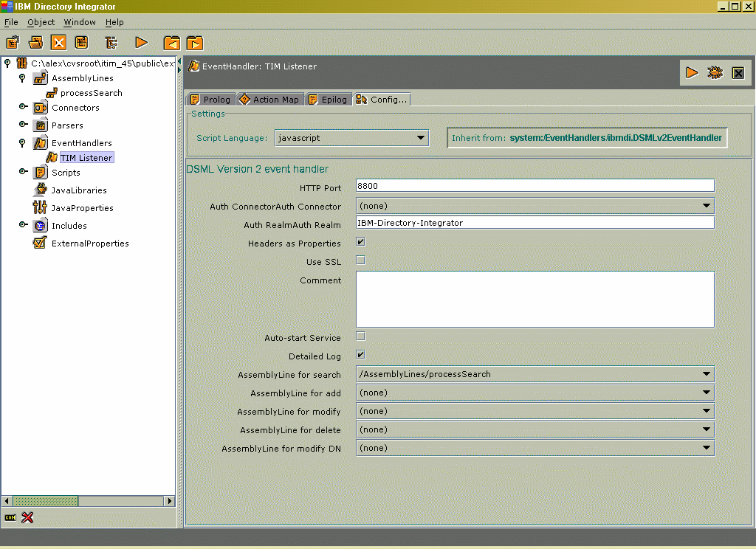The image size is (756, 549).
Task: Uncheck Headers as Properties checkbox
Action: (x=360, y=242)
